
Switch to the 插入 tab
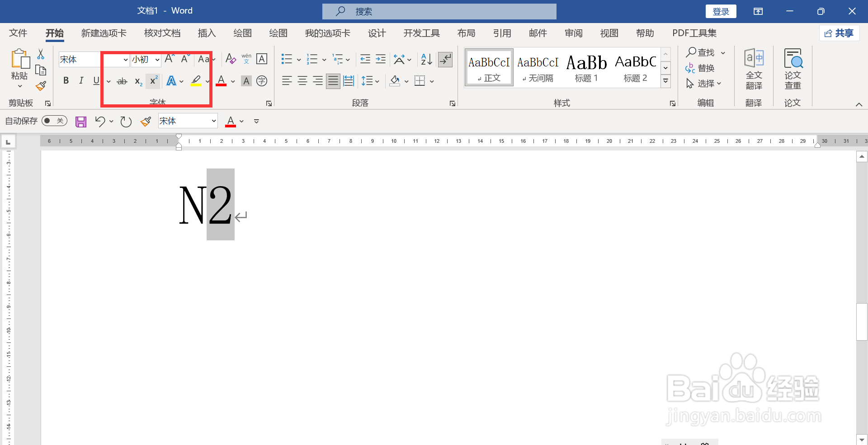(207, 33)
